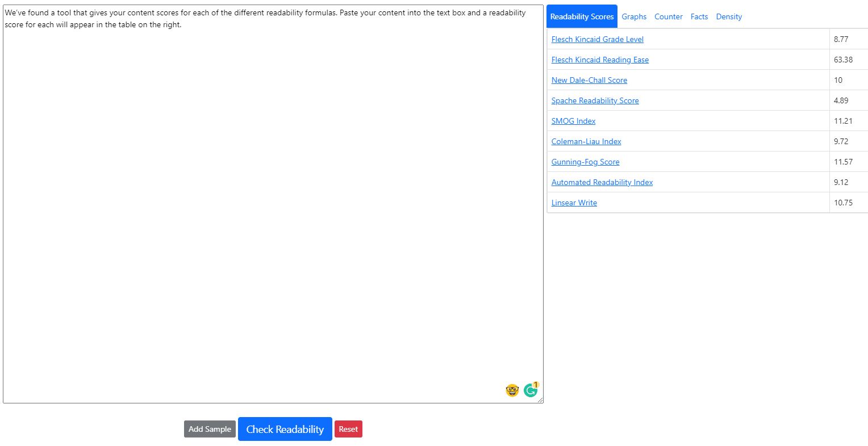
Task: Select the Facts tab
Action: point(699,16)
